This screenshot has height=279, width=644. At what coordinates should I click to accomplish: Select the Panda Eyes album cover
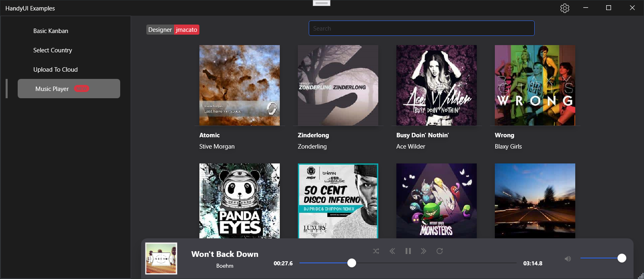(x=240, y=201)
